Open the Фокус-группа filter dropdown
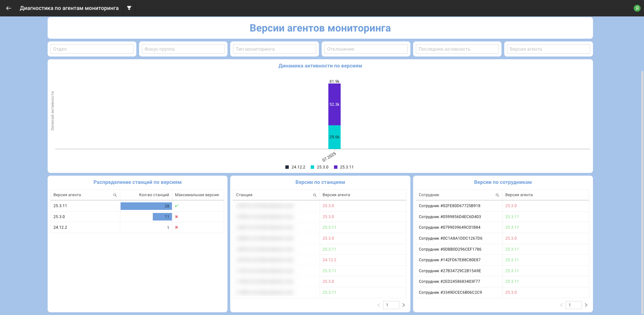This screenshot has width=644, height=315. click(x=183, y=49)
